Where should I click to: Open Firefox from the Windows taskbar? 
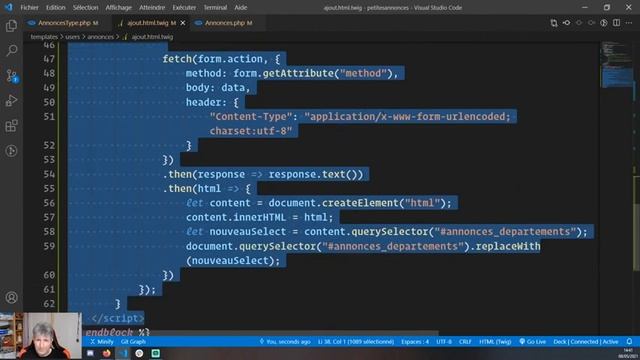(x=107, y=353)
